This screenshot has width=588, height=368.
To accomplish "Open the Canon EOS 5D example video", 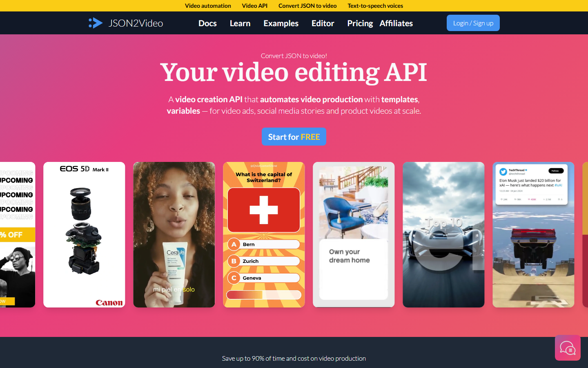I will (84, 235).
